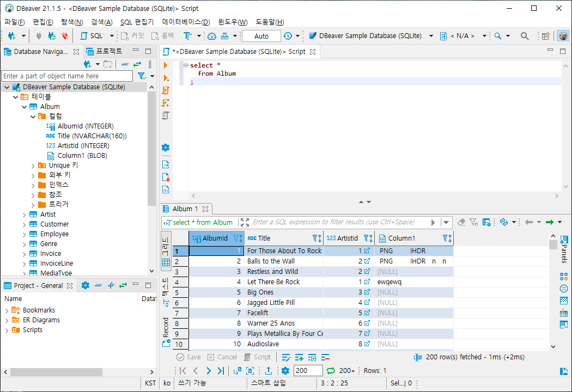Expand the Customer table node
Image resolution: width=572 pixels, height=392 pixels.
(x=24, y=225)
